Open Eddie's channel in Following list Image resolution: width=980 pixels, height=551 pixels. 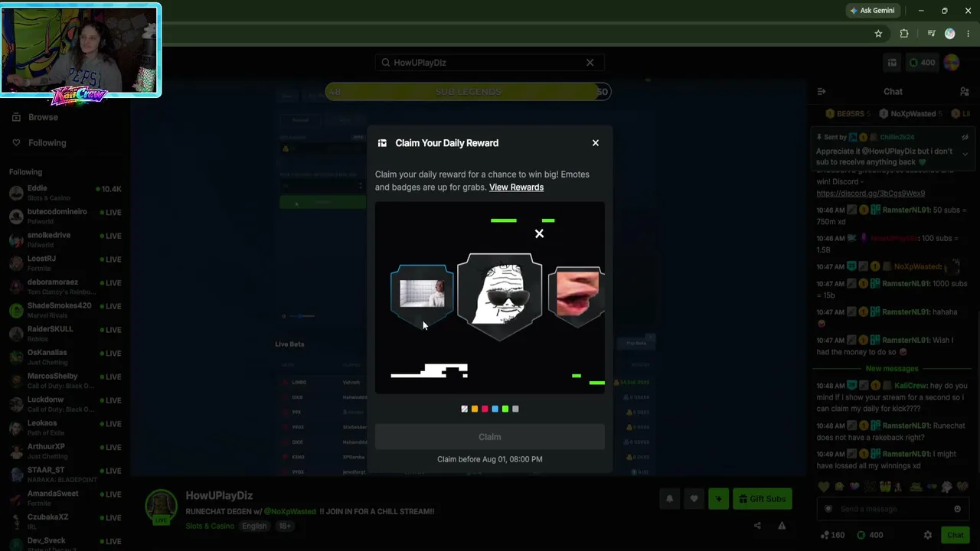tap(65, 193)
